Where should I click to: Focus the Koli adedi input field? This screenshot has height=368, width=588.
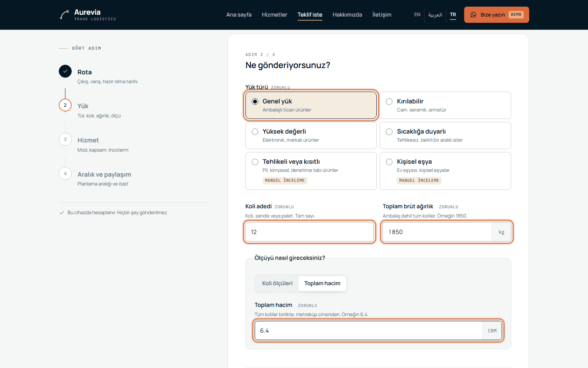click(x=309, y=232)
